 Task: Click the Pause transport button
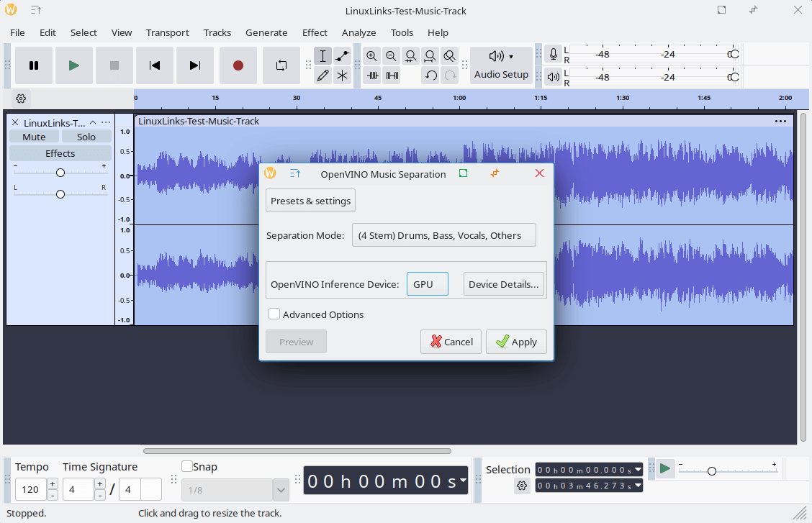coord(34,65)
